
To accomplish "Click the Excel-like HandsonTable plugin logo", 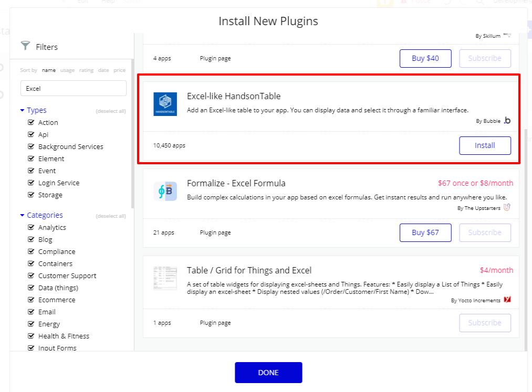I will 165,104.
